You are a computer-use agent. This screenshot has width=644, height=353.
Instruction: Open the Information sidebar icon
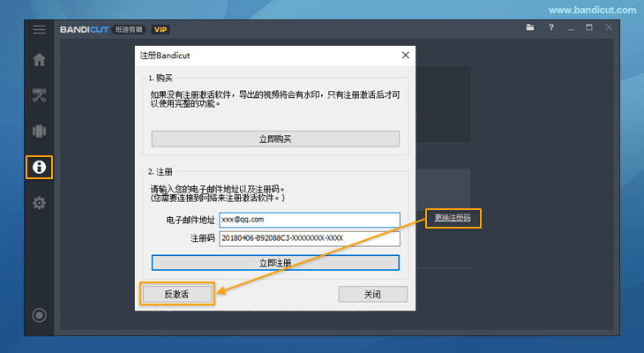tap(39, 166)
